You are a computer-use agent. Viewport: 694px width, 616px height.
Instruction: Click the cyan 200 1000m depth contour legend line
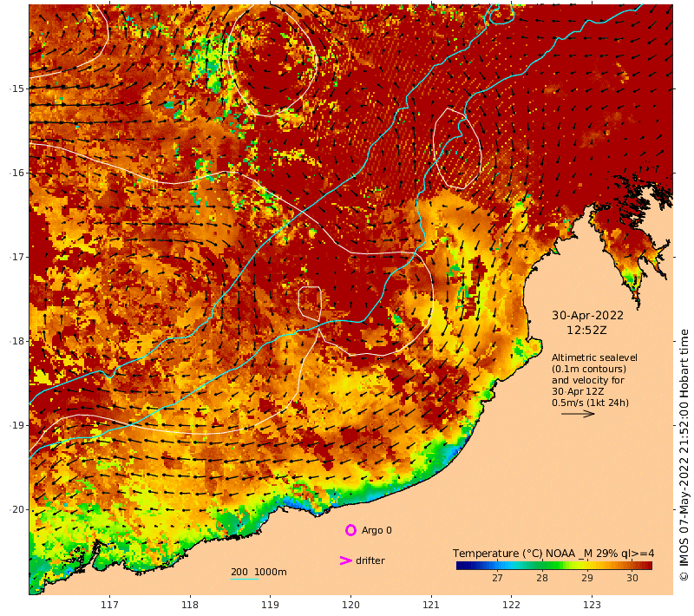click(245, 579)
